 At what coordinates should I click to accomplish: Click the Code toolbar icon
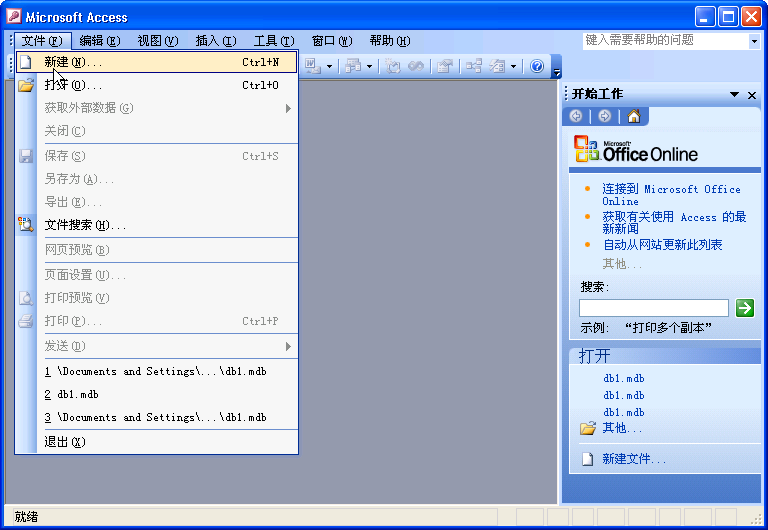pos(392,66)
